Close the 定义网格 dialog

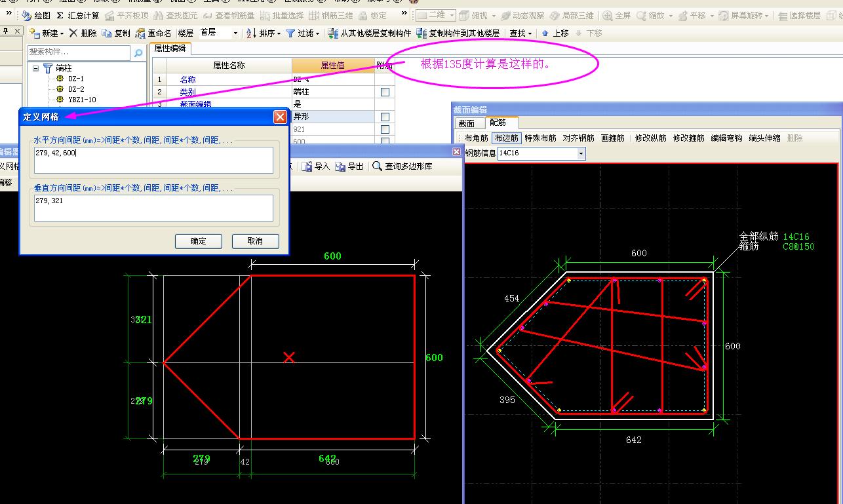pos(280,117)
